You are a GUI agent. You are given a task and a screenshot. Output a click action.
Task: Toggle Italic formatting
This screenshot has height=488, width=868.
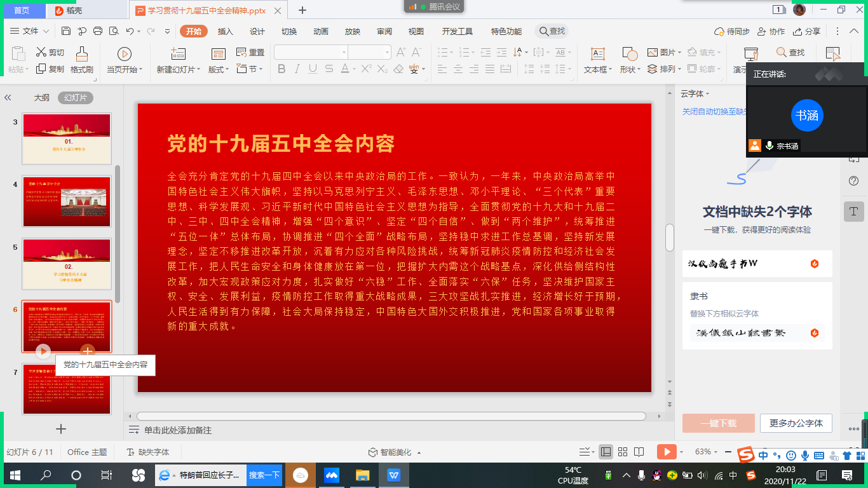tap(298, 69)
